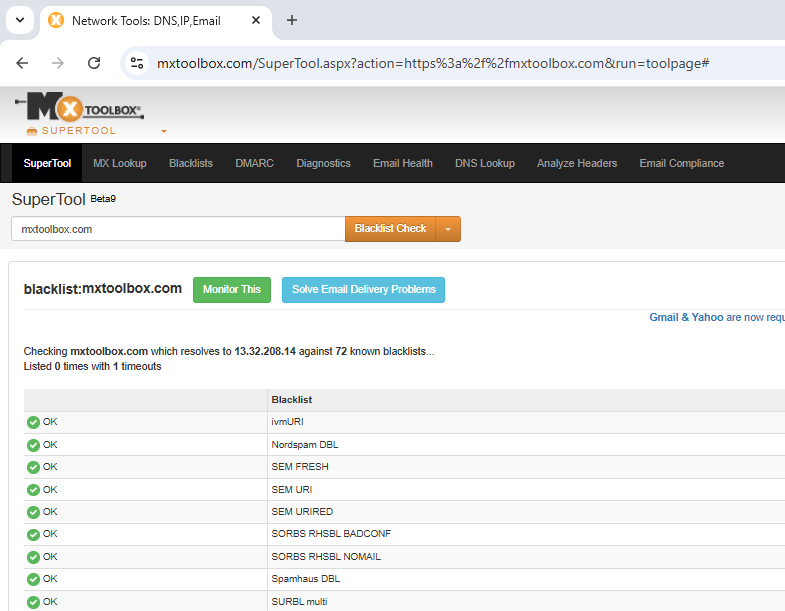Screen dimensions: 785x611
Task: Click the Blacklist column header
Action: pos(291,400)
